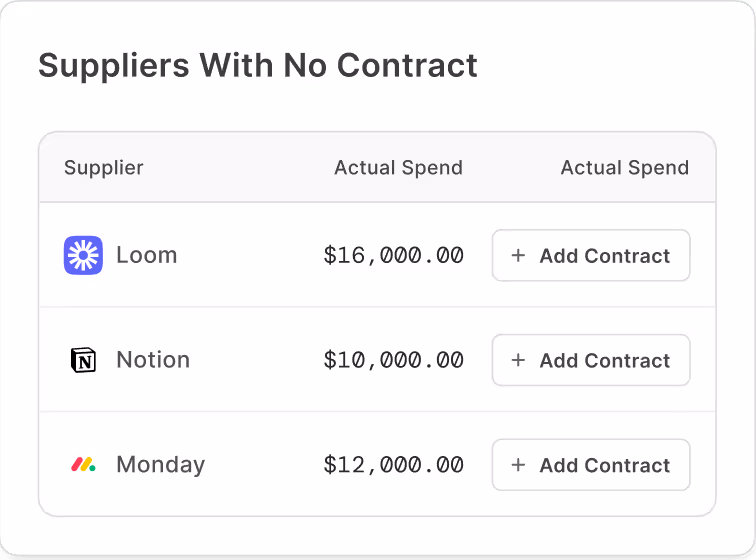Add a contract for Notion
The image size is (756, 560).
tap(591, 360)
